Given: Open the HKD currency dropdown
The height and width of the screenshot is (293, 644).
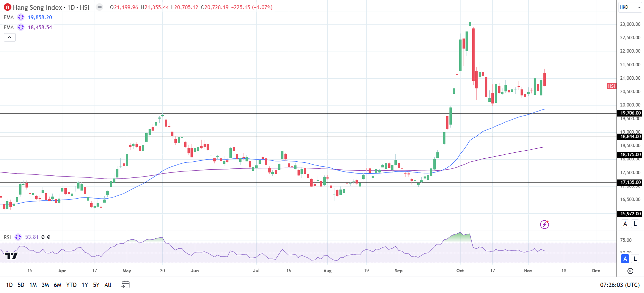Looking at the screenshot, I should (630, 7).
